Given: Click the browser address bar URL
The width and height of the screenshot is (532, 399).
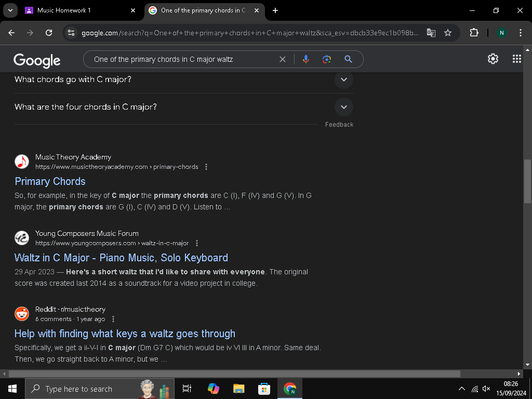Looking at the screenshot, I should (x=250, y=33).
